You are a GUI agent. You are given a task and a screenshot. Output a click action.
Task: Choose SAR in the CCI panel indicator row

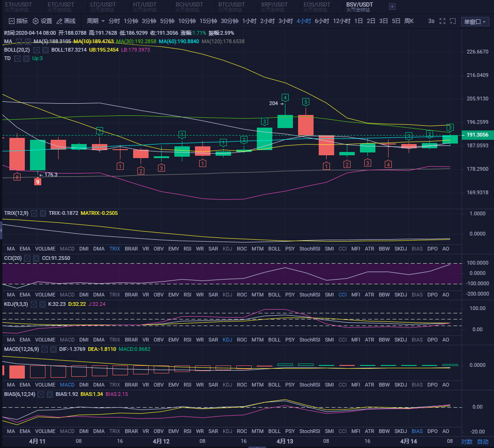pyautogui.click(x=213, y=295)
